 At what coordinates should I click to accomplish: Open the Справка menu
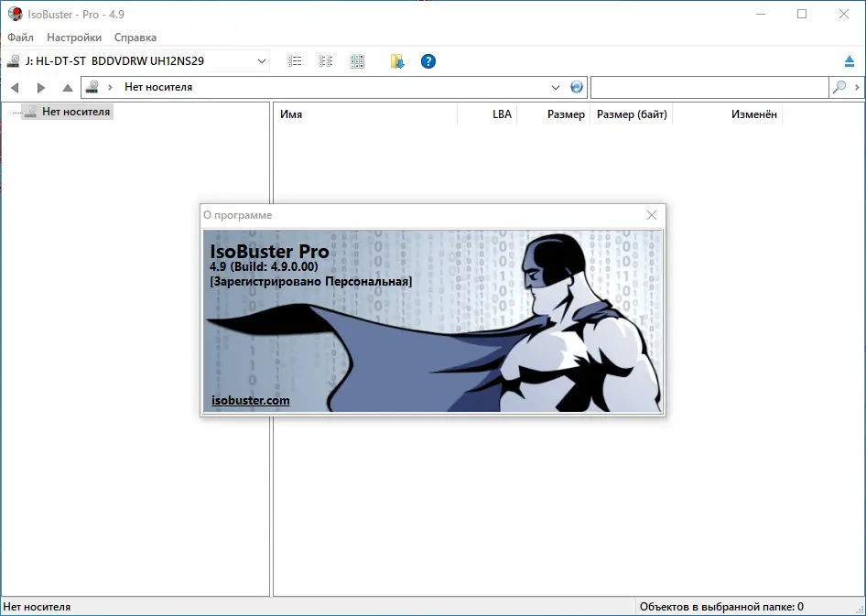click(135, 38)
